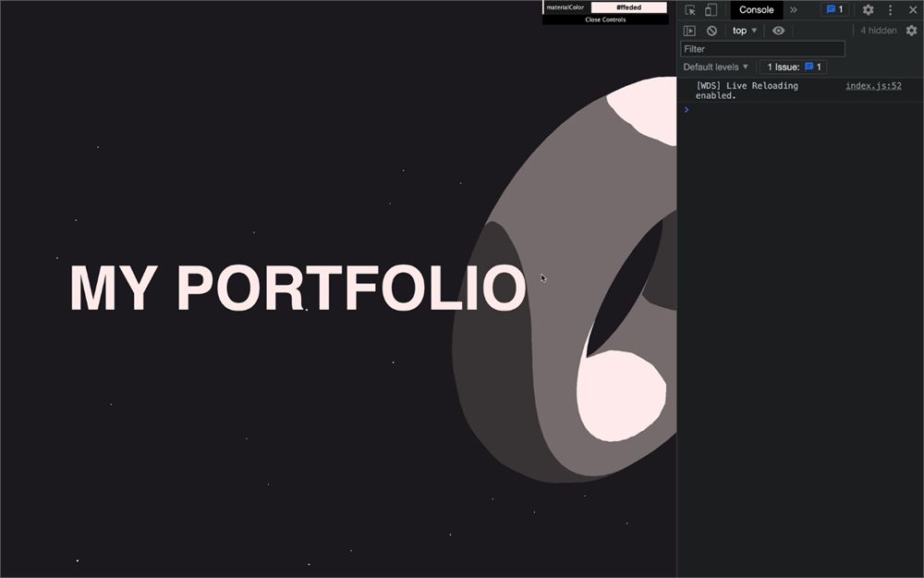This screenshot has width=924, height=578.
Task: Click the 4 hidden messages label
Action: point(878,31)
